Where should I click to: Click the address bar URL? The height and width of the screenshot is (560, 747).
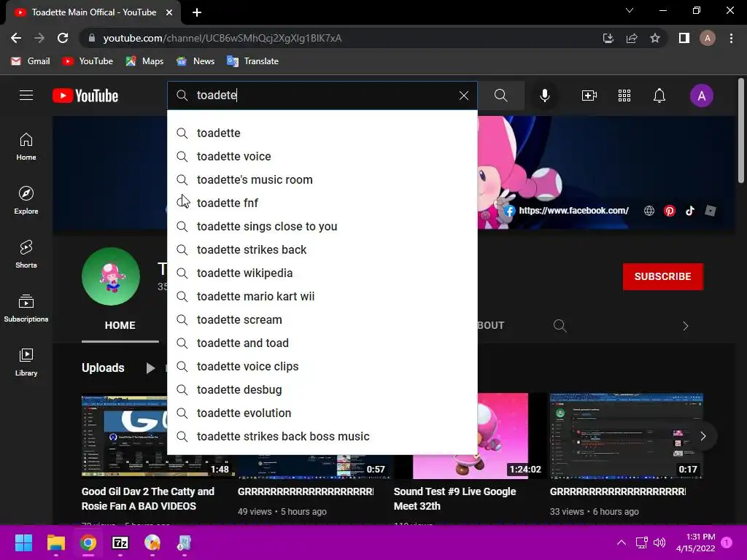(222, 38)
